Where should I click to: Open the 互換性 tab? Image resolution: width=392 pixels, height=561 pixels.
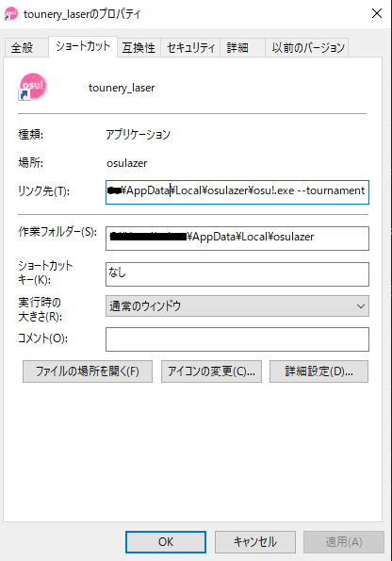139,47
